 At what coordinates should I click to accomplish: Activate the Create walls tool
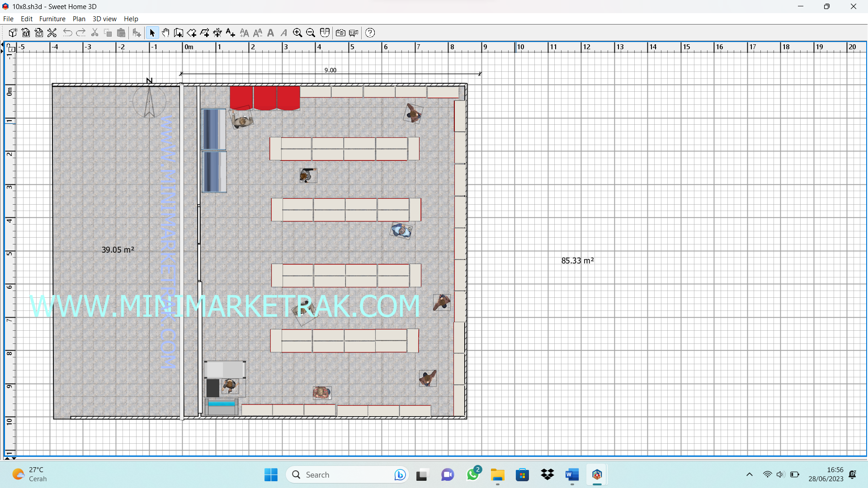coord(178,33)
